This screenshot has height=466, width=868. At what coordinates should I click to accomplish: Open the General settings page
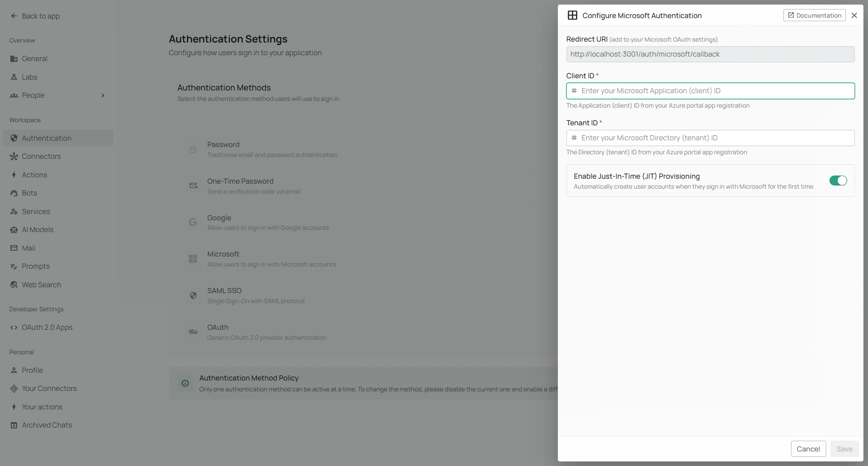[x=58, y=59]
